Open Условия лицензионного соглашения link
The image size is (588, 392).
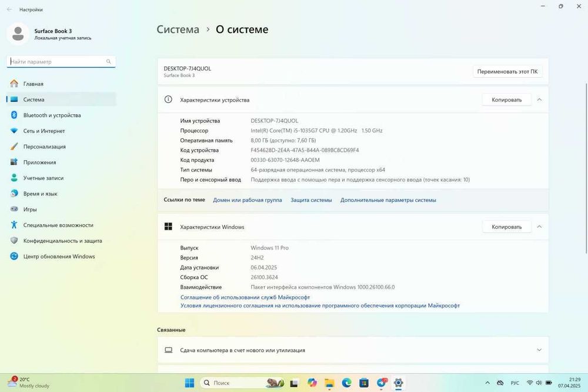(x=320, y=305)
